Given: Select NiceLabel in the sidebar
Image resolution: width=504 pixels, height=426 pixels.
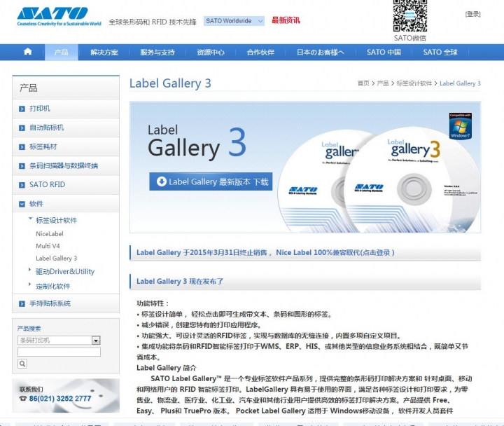Looking at the screenshot, I should point(50,233).
